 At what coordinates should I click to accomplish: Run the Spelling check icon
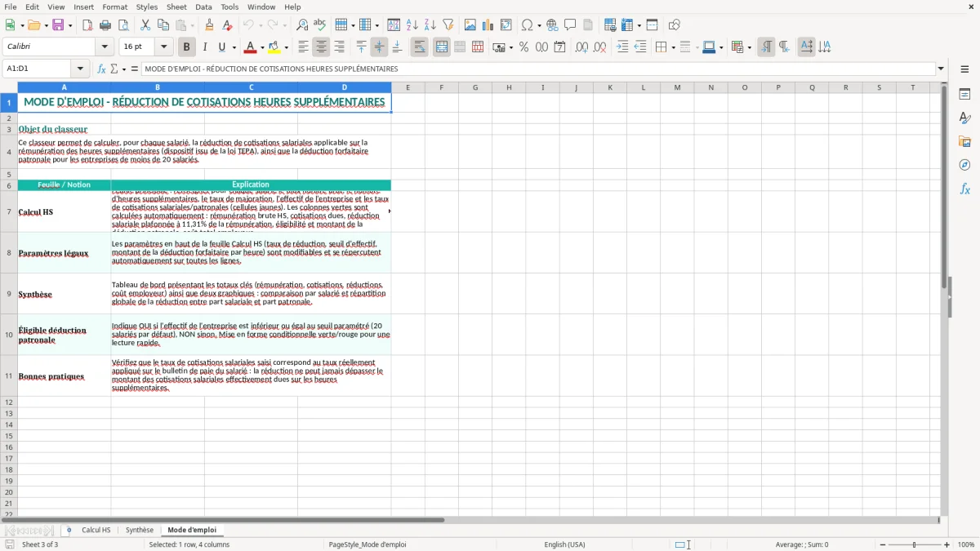[x=319, y=25]
